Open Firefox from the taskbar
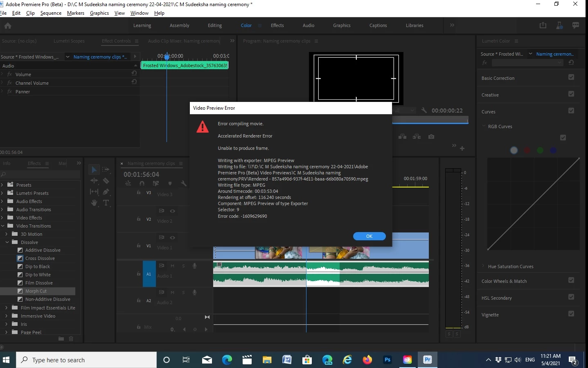This screenshot has width=588, height=368. pyautogui.click(x=367, y=360)
